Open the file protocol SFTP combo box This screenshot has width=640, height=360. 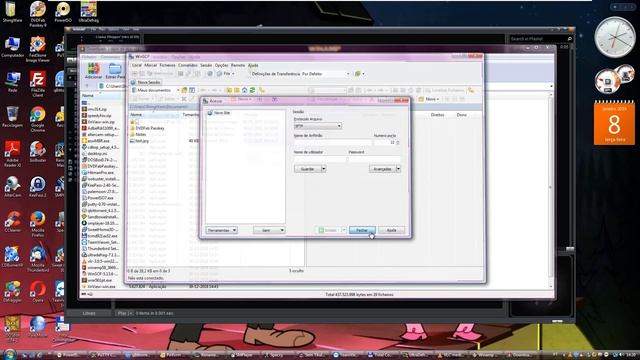[318, 126]
